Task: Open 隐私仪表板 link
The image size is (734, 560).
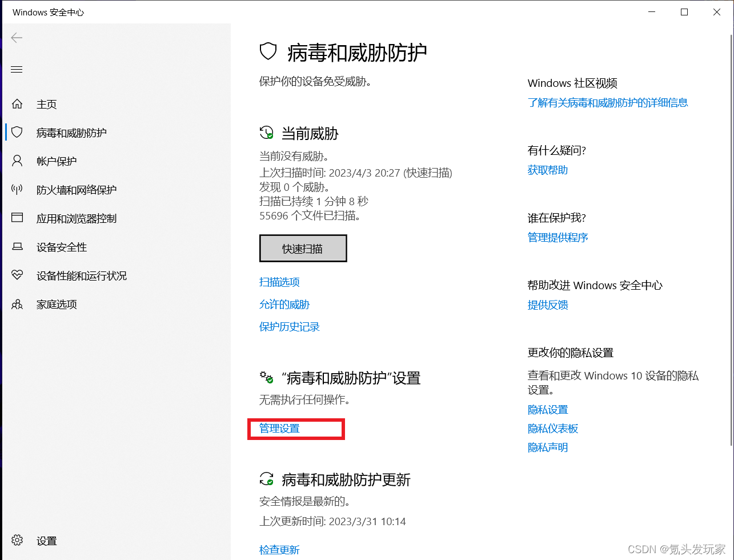Action: pos(553,429)
